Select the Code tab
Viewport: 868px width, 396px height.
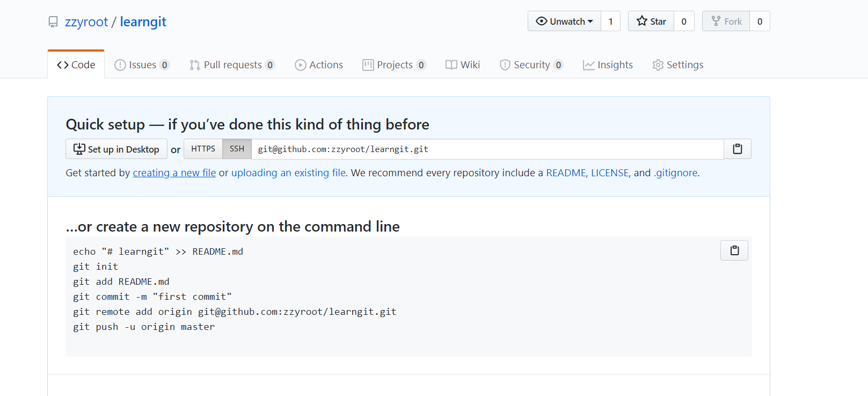(x=76, y=64)
